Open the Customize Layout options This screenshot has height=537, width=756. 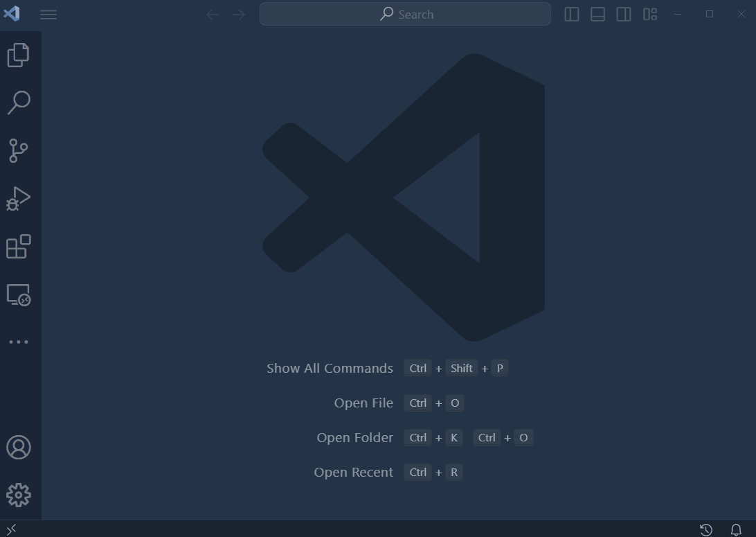point(649,15)
